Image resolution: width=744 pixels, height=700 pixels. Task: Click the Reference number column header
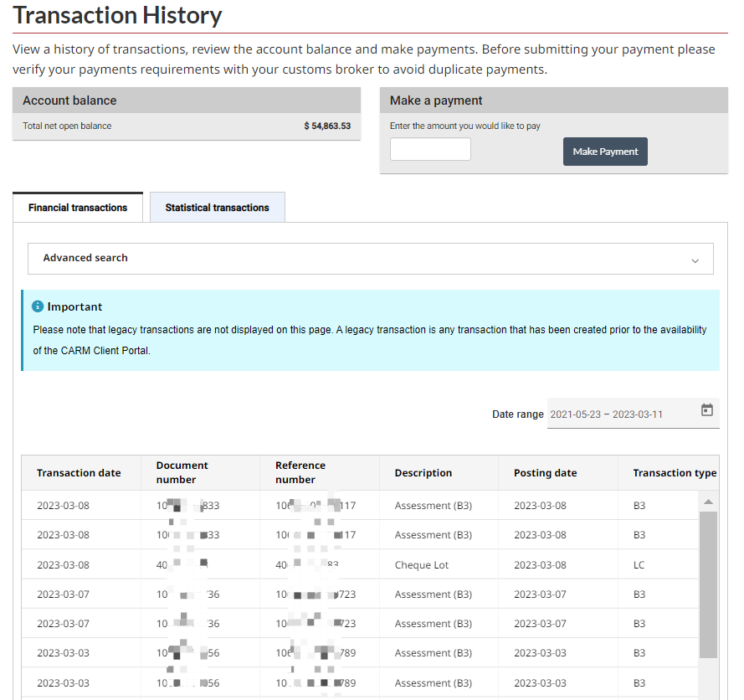(300, 472)
